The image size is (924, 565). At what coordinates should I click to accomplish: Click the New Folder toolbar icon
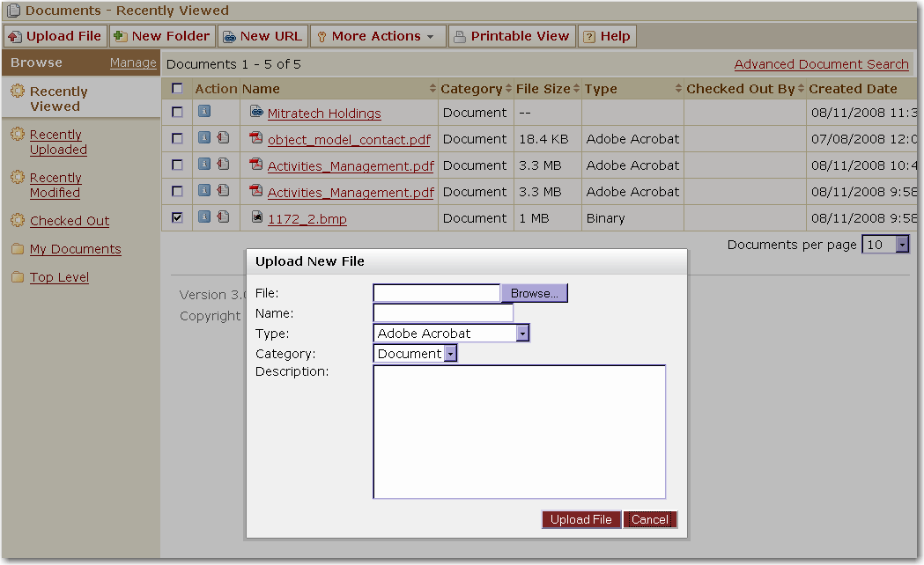coord(120,36)
